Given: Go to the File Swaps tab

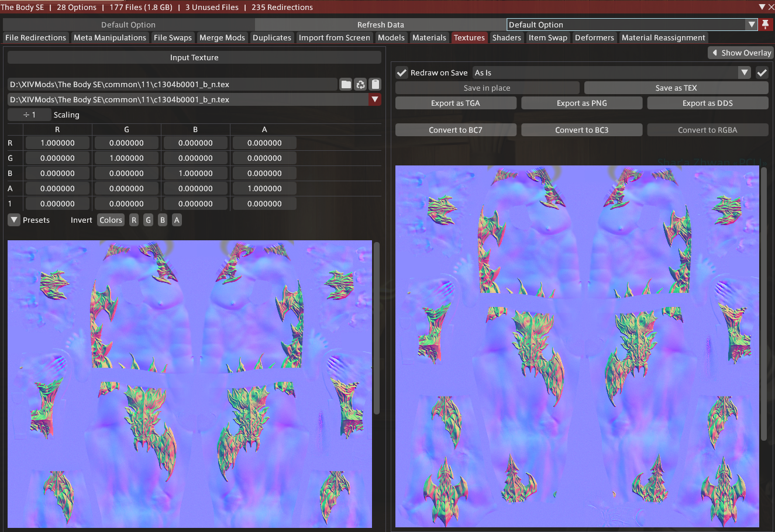Looking at the screenshot, I should tap(173, 37).
